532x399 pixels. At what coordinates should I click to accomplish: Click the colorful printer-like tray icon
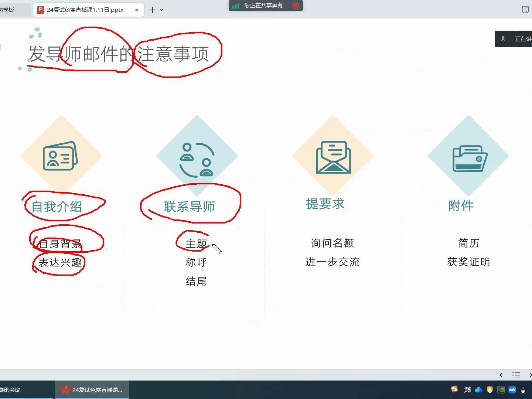(x=467, y=389)
